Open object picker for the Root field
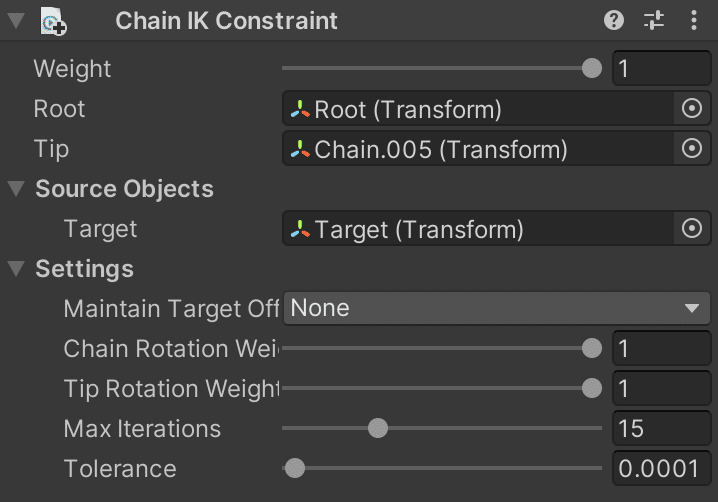Image resolution: width=718 pixels, height=502 pixels. [691, 109]
